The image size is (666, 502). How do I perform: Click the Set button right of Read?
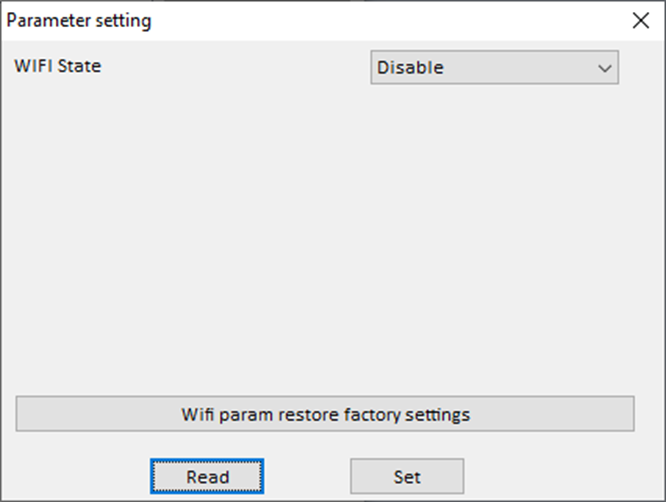coord(407,476)
